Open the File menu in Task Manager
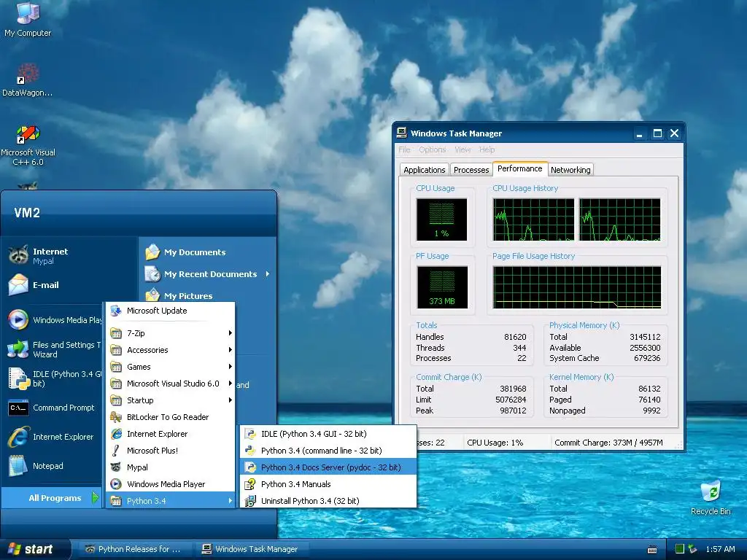Image resolution: width=747 pixels, height=560 pixels. [x=404, y=149]
